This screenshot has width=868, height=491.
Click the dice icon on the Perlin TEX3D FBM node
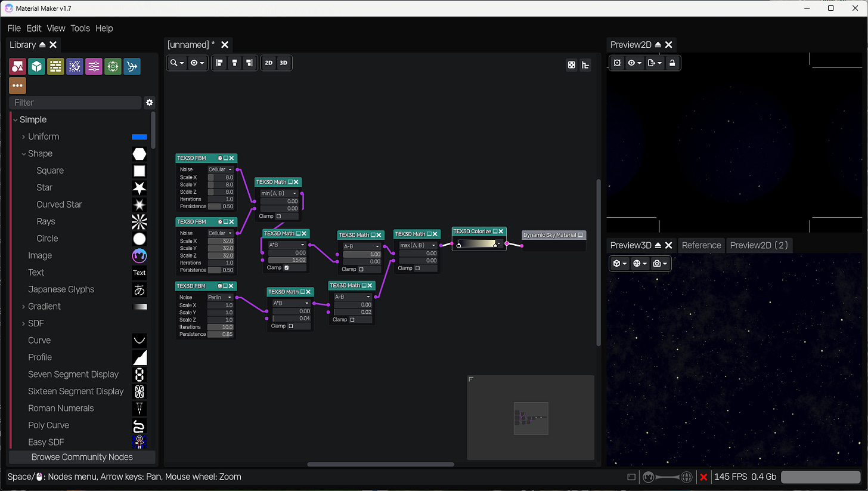pos(220,286)
